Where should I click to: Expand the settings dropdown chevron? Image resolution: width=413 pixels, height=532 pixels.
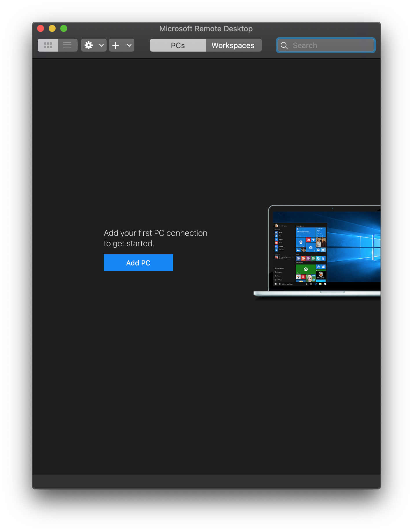[101, 45]
